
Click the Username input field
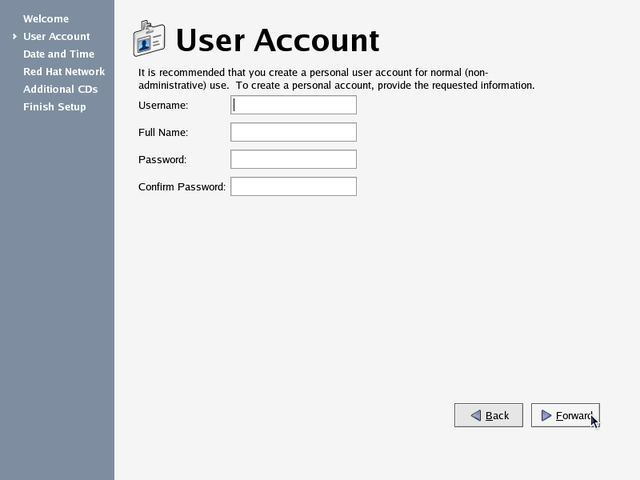[x=293, y=105]
